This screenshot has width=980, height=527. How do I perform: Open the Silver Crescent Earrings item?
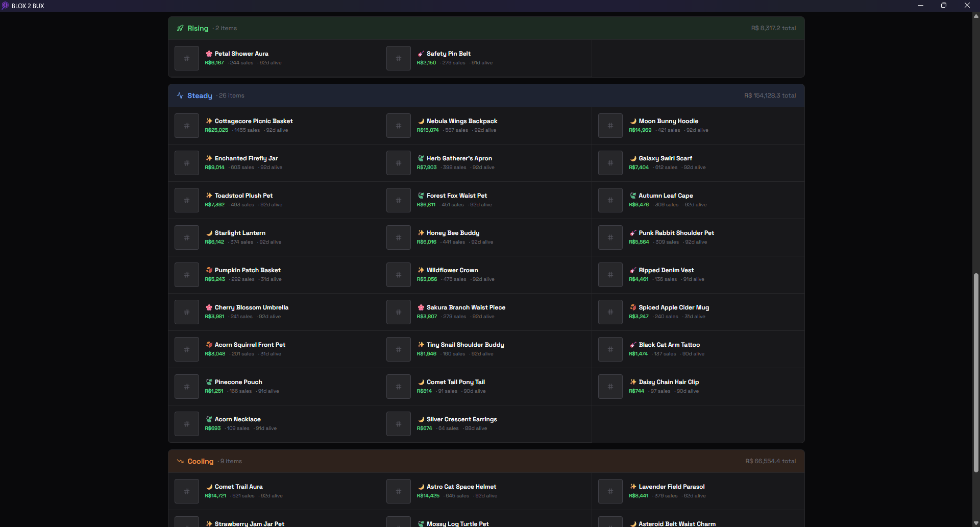click(x=486, y=424)
